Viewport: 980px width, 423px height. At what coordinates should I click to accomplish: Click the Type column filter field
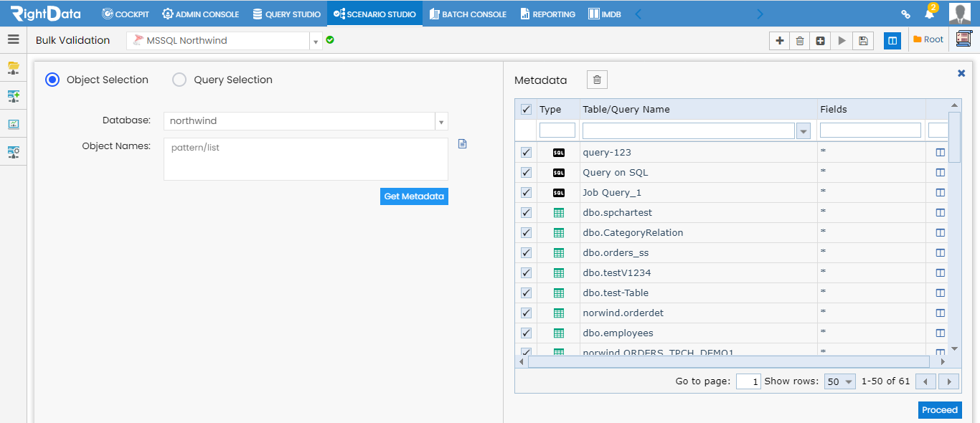pyautogui.click(x=557, y=130)
